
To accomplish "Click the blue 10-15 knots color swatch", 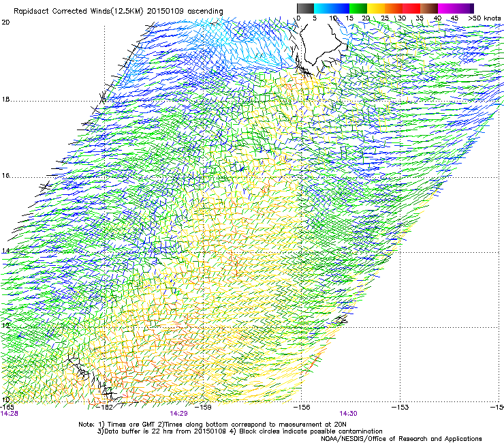I will point(341,8).
